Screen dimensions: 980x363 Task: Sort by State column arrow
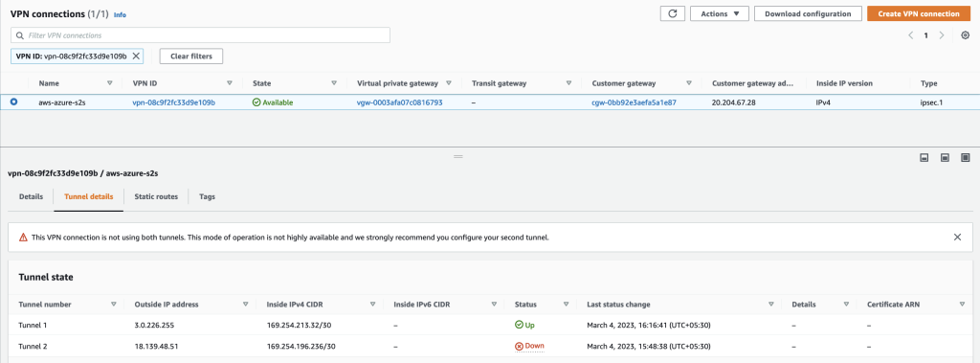(334, 82)
